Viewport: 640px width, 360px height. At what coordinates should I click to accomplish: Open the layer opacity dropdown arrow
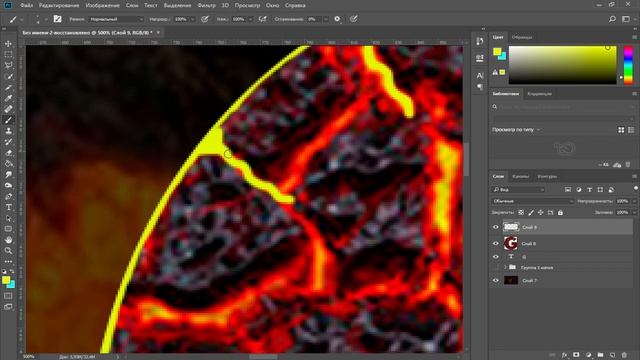(x=633, y=201)
